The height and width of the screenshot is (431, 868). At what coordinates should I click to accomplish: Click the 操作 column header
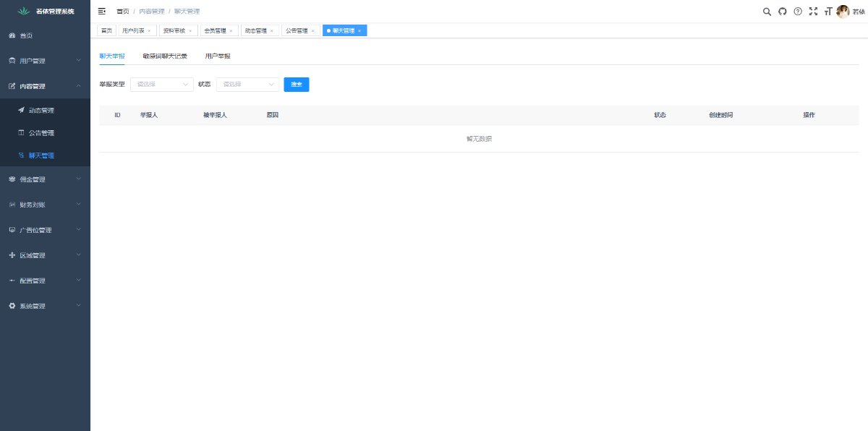809,116
